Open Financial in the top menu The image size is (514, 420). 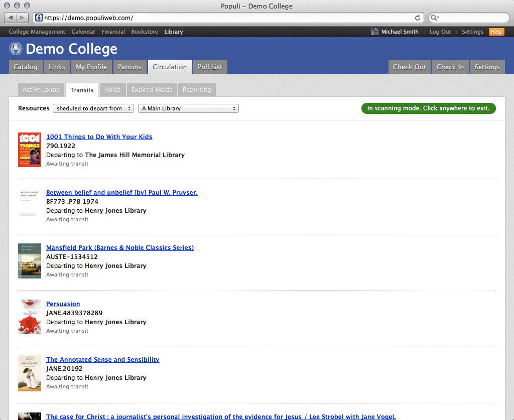[x=113, y=32]
